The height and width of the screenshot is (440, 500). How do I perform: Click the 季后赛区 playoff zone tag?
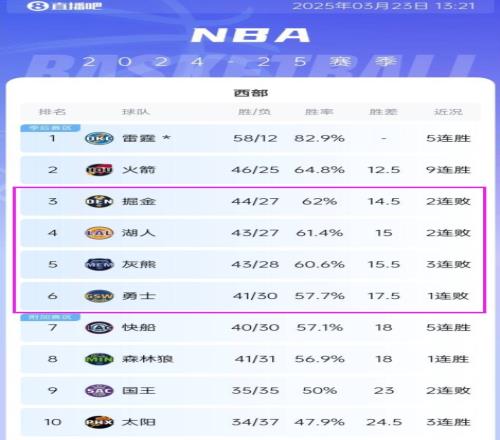point(50,128)
